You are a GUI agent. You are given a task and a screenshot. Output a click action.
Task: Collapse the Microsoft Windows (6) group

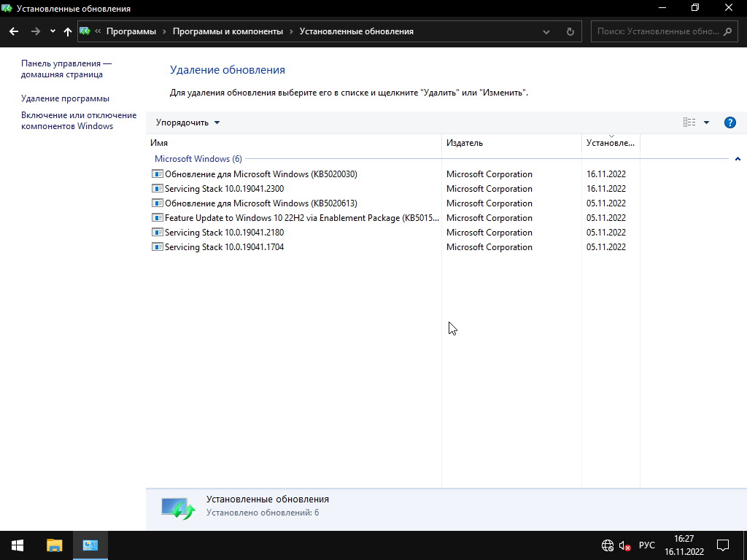738,159
